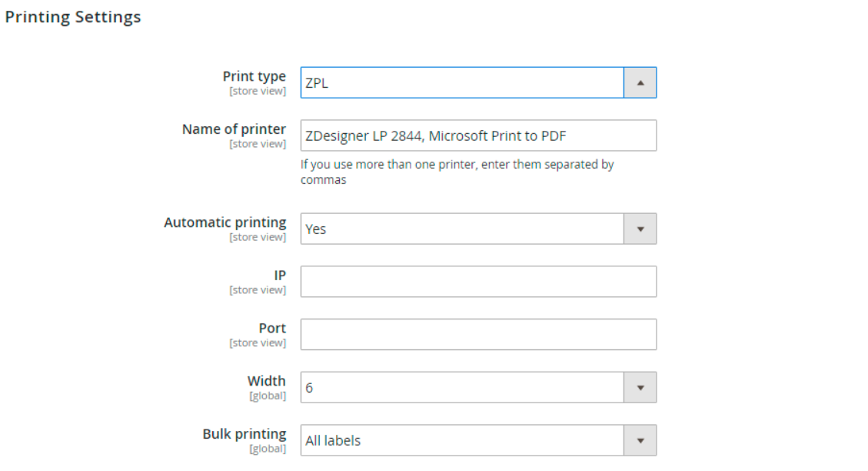Open the Bulk printing select showing All labels
This screenshot has width=868, height=471.
[x=478, y=440]
